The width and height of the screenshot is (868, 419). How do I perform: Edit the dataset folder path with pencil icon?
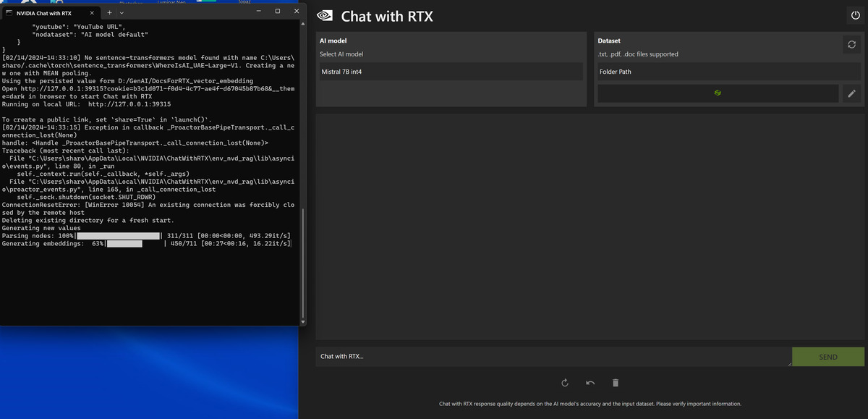tap(852, 93)
